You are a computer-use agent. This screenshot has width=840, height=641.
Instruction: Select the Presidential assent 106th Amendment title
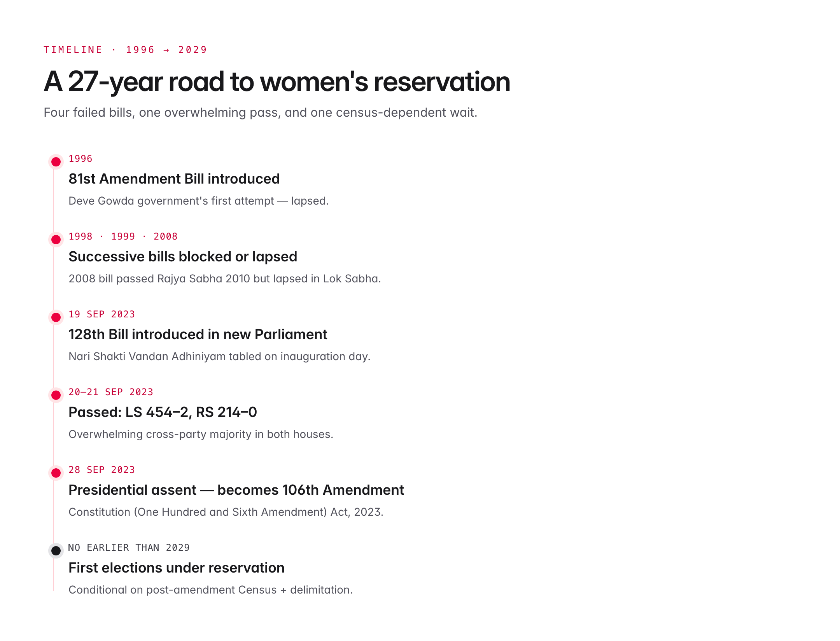click(236, 490)
